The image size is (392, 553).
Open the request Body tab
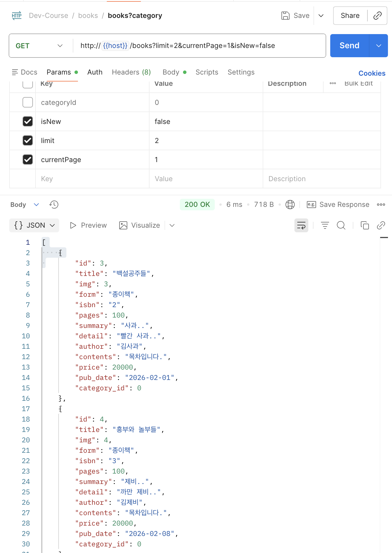pyautogui.click(x=174, y=72)
